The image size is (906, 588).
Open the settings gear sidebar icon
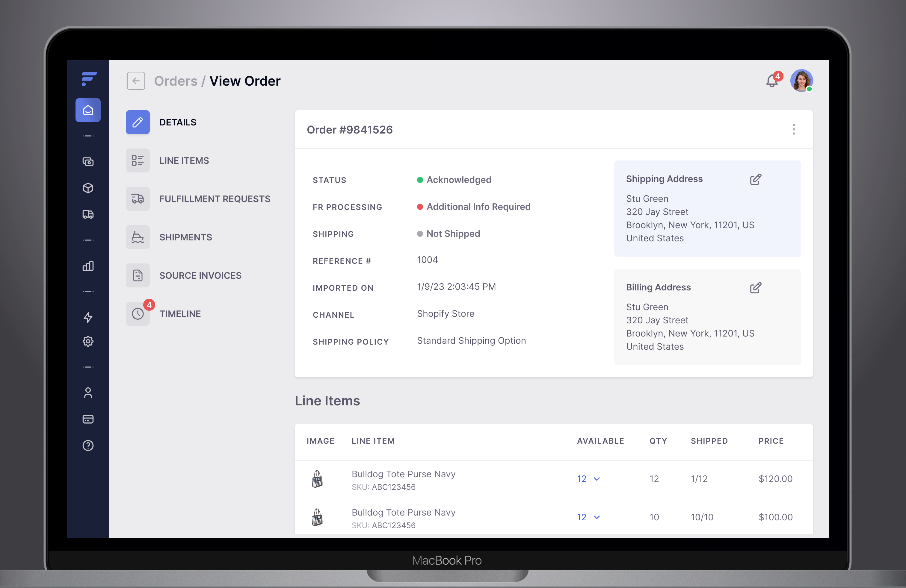pyautogui.click(x=88, y=341)
